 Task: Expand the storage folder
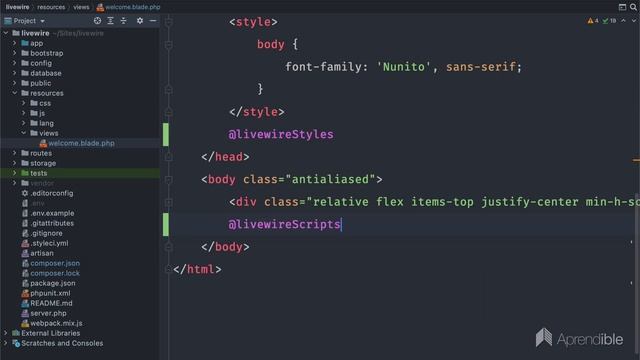tap(15, 163)
